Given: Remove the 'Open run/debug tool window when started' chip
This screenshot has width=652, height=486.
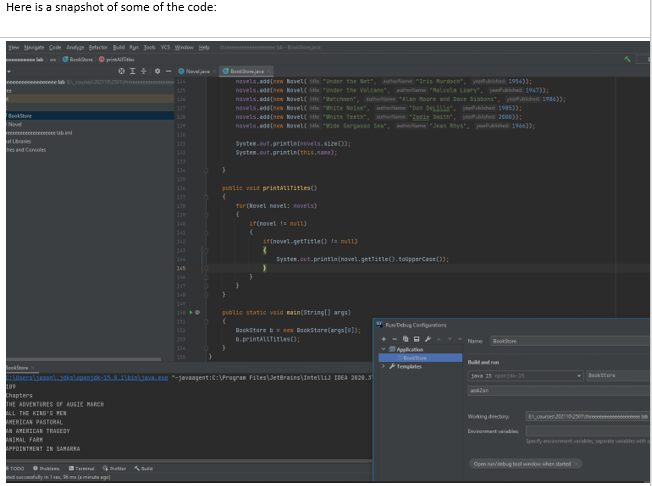Looking at the screenshot, I should [x=576, y=464].
